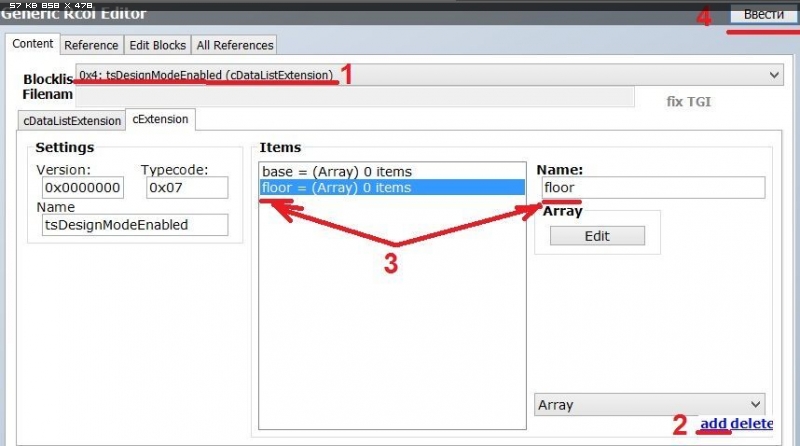The image size is (800, 446).
Task: Click the Ввести commit button
Action: 764,14
